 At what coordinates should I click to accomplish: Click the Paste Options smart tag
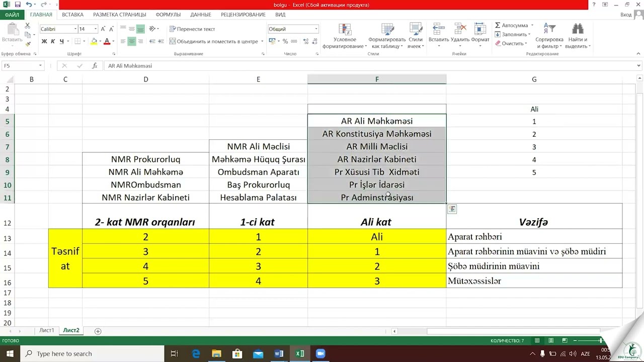452,209
